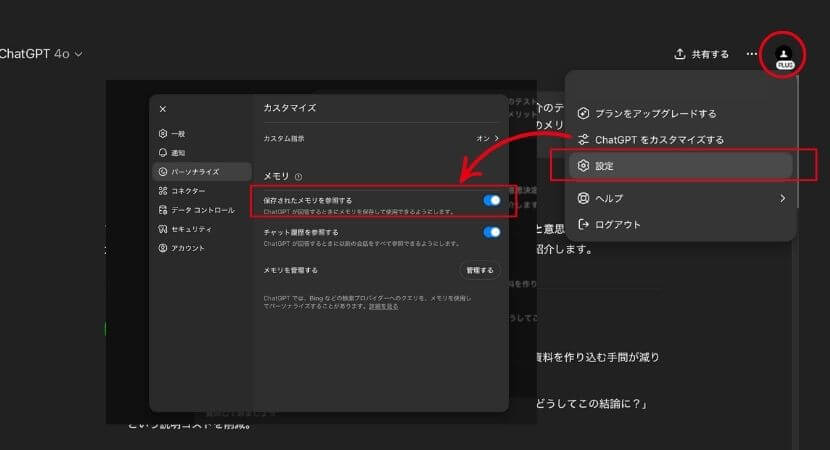The width and height of the screenshot is (830, 450).
Task: Click the 一般 gear icon in sidebar
Action: click(x=163, y=133)
